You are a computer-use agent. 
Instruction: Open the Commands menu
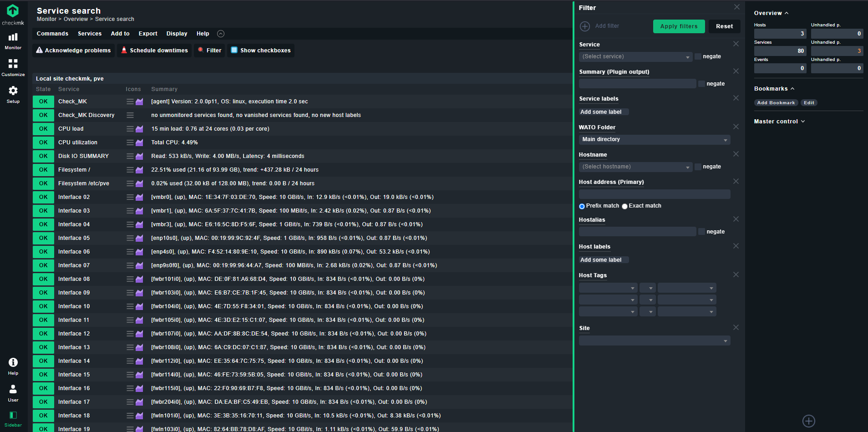click(x=52, y=34)
